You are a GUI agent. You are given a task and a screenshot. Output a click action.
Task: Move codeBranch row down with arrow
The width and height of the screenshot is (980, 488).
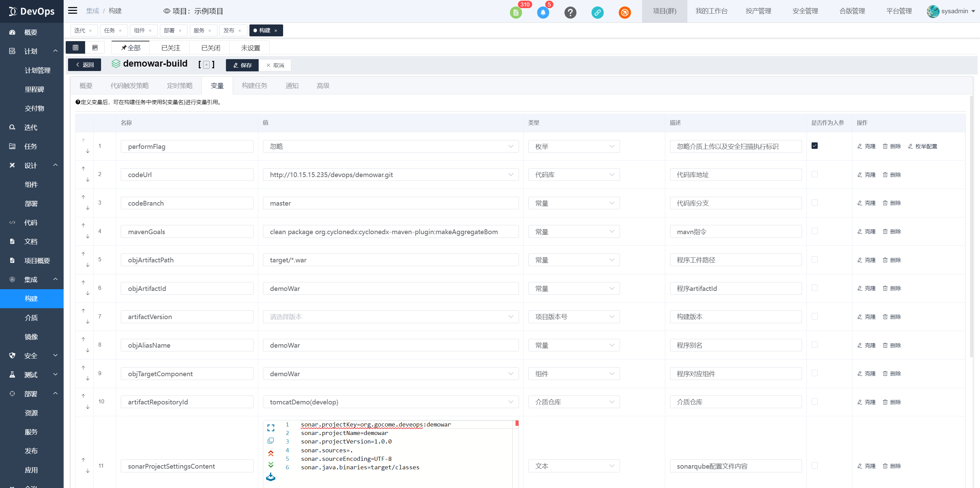click(x=87, y=208)
